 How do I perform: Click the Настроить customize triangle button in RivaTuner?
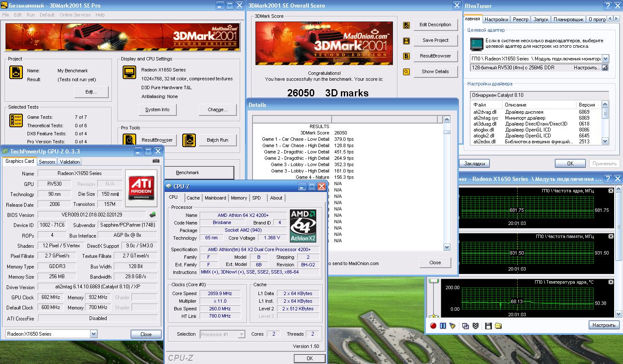click(605, 68)
